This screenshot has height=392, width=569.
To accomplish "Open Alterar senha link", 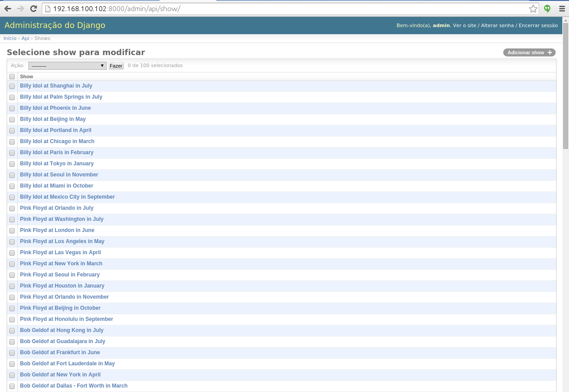I will coord(497,25).
